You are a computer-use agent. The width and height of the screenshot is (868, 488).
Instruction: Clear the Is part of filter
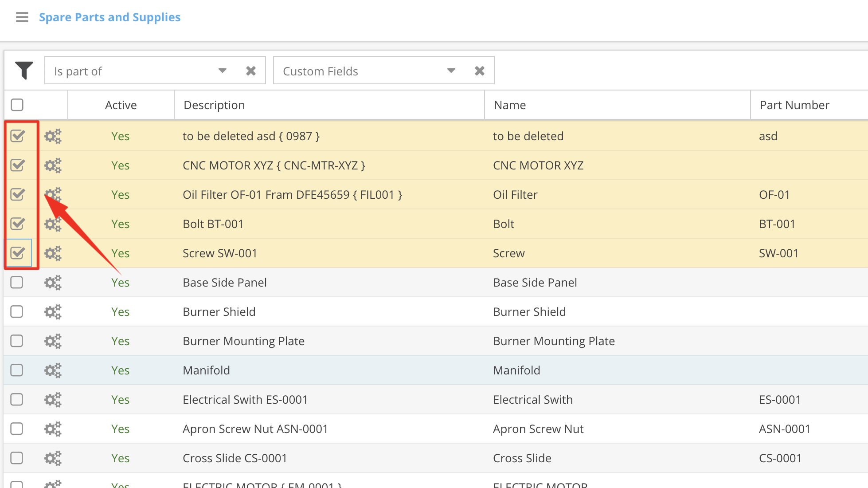(251, 71)
